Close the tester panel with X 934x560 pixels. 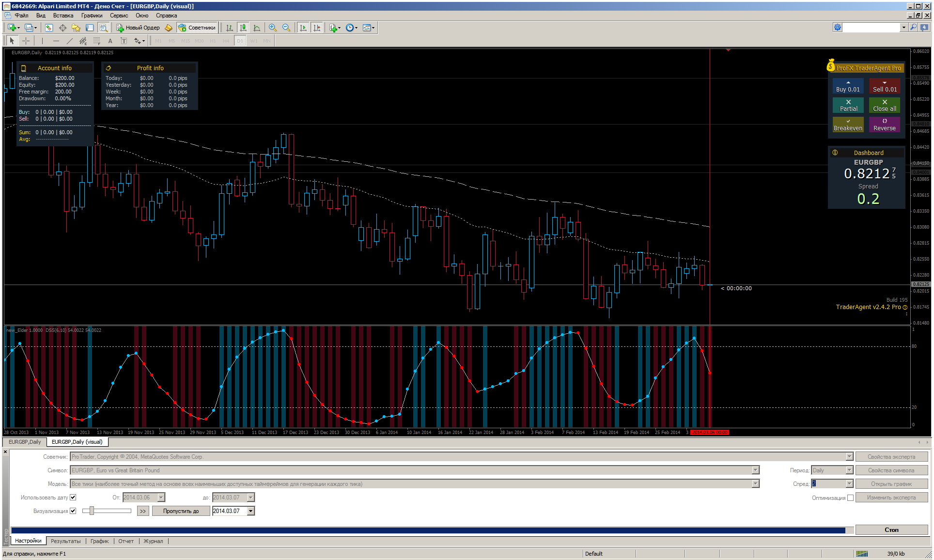pyautogui.click(x=5, y=452)
